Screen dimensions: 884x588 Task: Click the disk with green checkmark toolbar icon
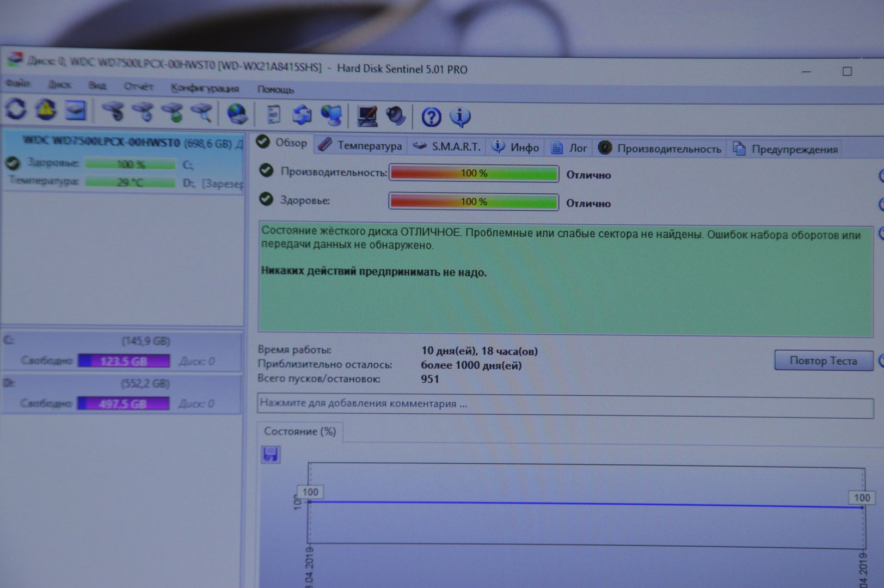(173, 112)
